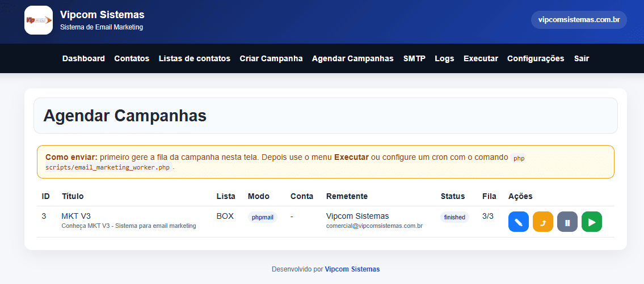This screenshot has height=284, width=644.
Task: Click the phpmail mode badge
Action: [x=262, y=217]
